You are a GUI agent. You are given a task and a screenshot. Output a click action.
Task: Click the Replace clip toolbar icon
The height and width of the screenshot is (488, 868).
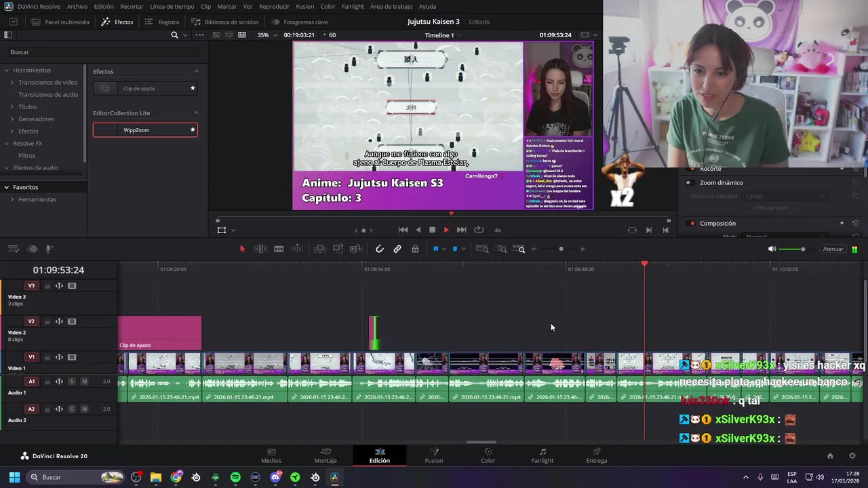(x=355, y=249)
